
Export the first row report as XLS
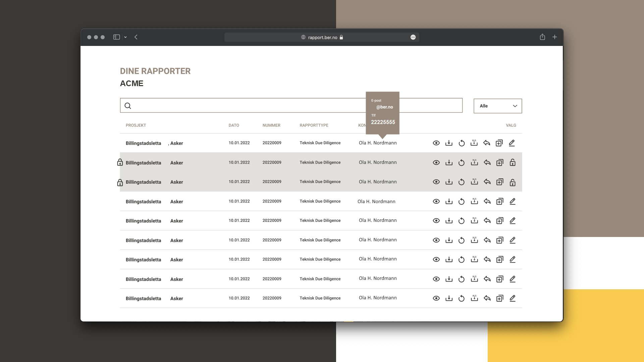(474, 143)
